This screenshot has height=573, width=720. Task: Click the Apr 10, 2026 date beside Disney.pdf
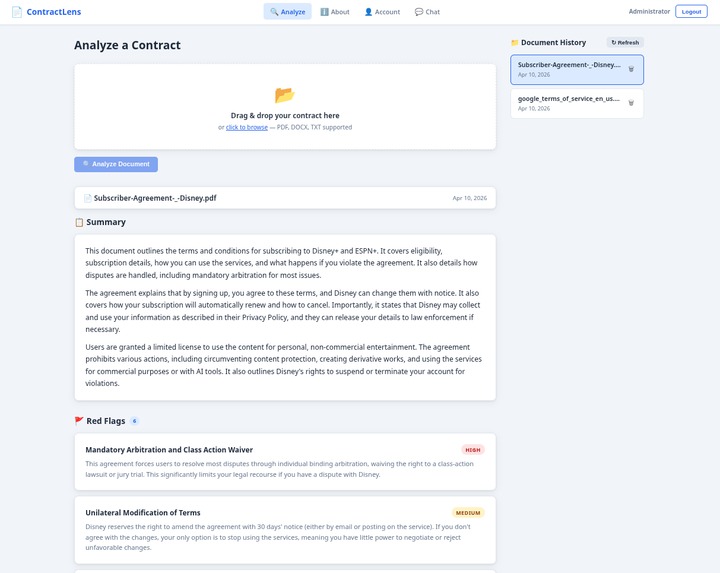coord(470,198)
